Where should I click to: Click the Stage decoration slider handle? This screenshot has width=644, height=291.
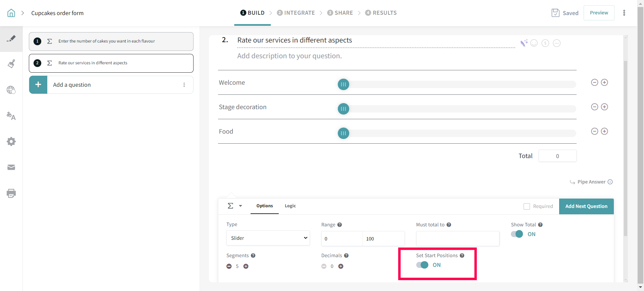(x=343, y=109)
